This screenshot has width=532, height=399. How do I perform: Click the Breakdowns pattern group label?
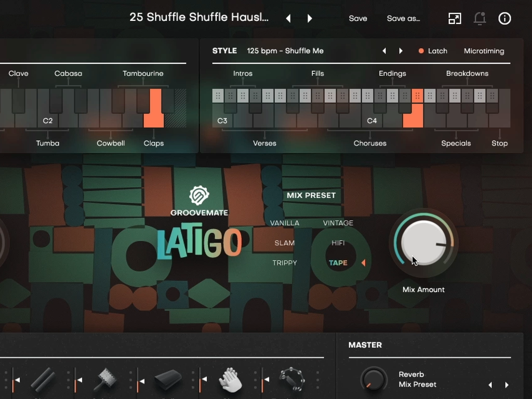(x=467, y=73)
